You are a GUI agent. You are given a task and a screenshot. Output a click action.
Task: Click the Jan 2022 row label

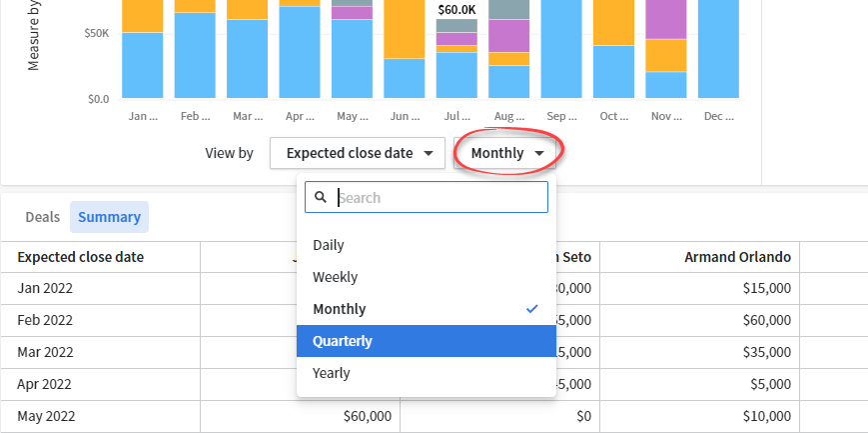point(45,288)
